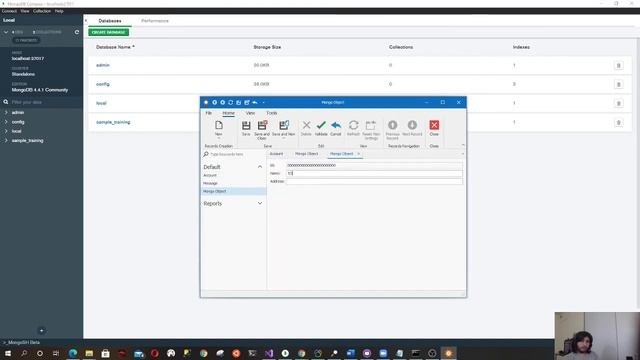Viewport: 640px width, 360px height.
Task: Select Mongo Object in the navigation list
Action: point(233,191)
